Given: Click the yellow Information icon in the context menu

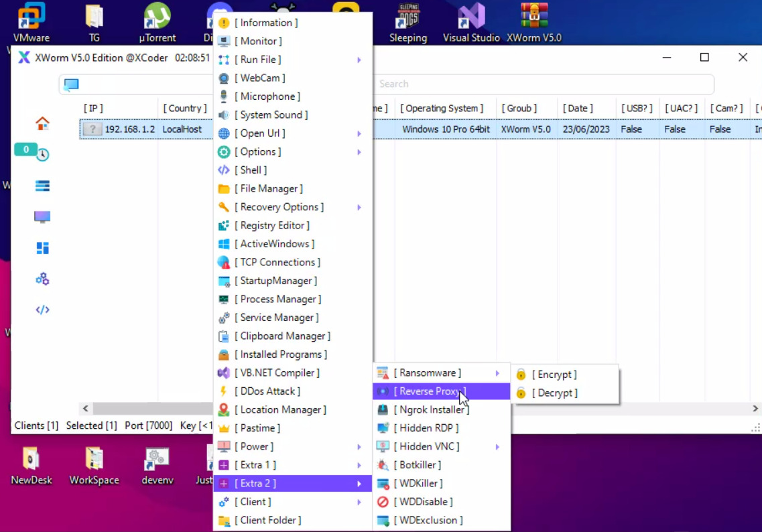Looking at the screenshot, I should [x=224, y=23].
